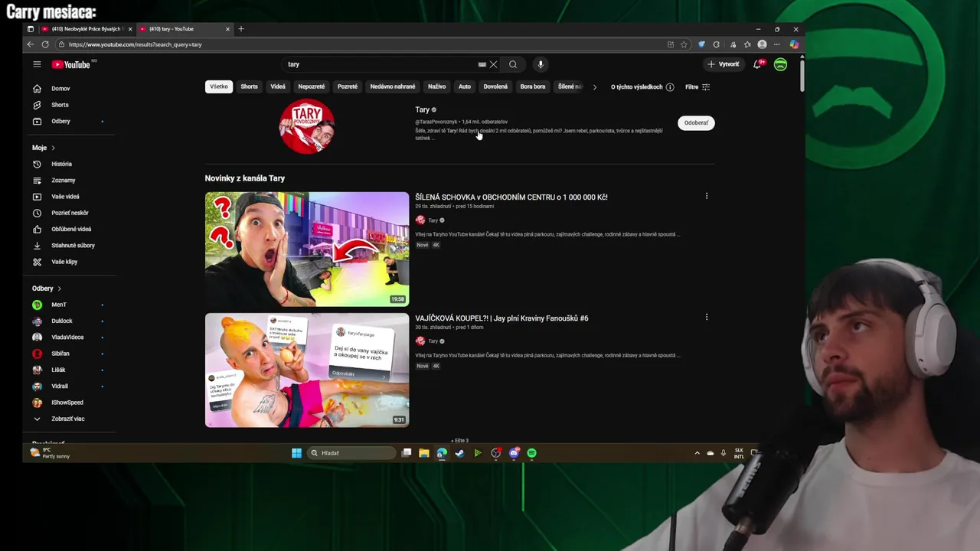Select the Bora bora filter chip

click(x=533, y=86)
